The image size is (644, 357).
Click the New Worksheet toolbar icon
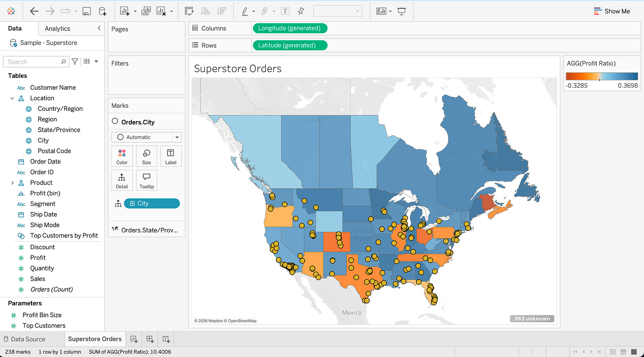(x=125, y=11)
